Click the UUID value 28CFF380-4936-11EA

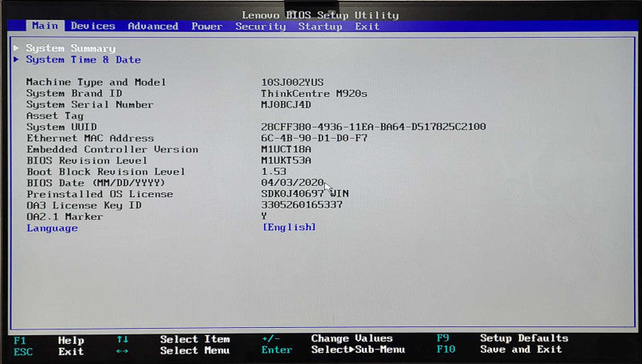pyautogui.click(x=373, y=127)
